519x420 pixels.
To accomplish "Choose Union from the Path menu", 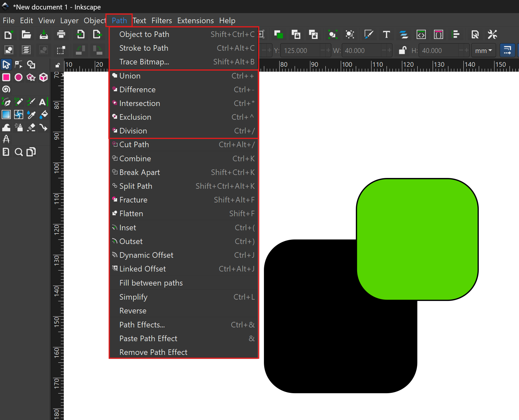I will tap(184, 76).
